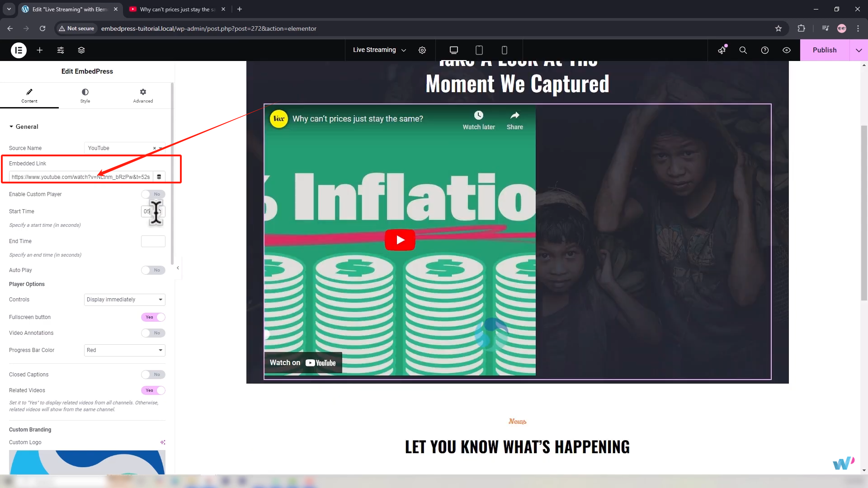Screen dimensions: 868x488
Task: Open the Advanced tab
Action: (x=143, y=95)
